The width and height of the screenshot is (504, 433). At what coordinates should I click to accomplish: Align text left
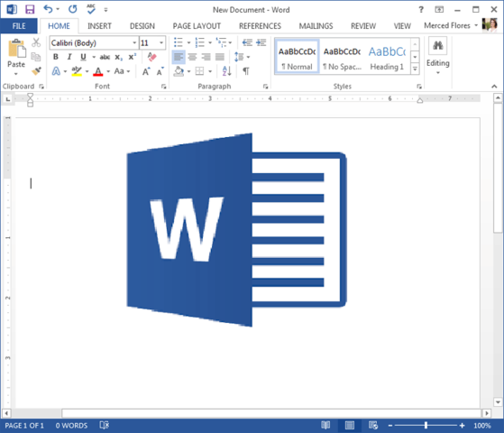click(179, 57)
